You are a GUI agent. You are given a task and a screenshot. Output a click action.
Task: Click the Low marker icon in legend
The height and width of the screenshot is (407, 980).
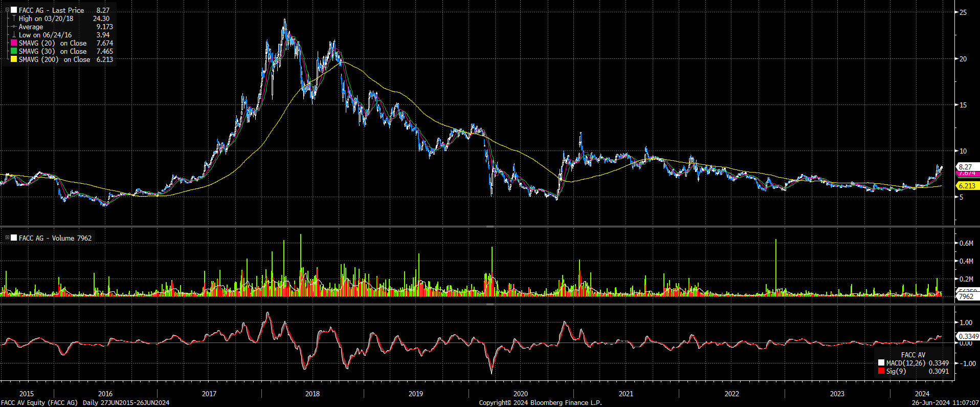coord(14,35)
